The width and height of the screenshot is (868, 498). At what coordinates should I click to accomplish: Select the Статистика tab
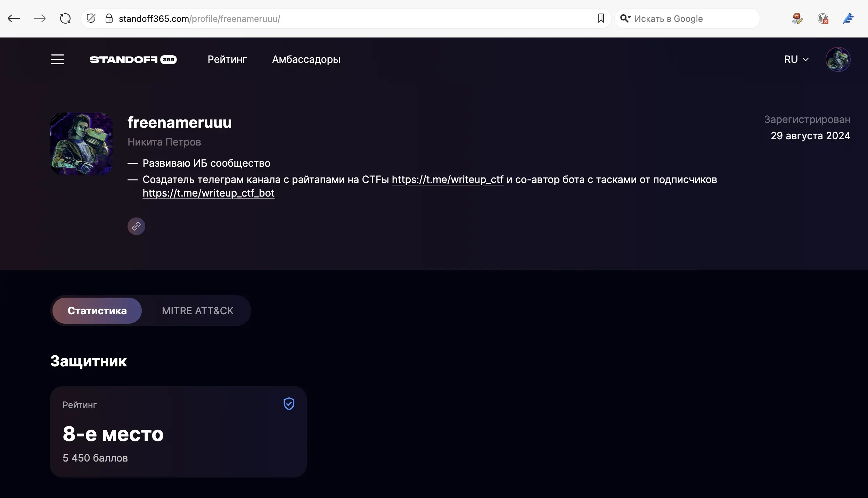97,310
